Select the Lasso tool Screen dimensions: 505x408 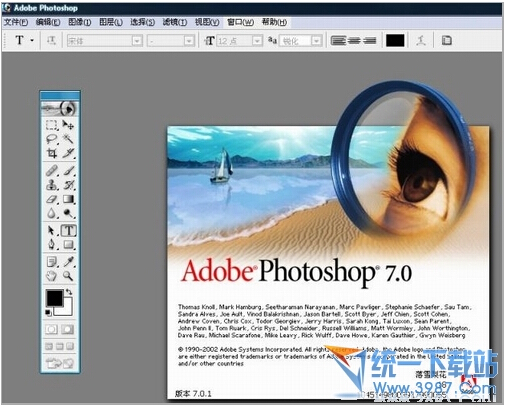click(x=51, y=139)
